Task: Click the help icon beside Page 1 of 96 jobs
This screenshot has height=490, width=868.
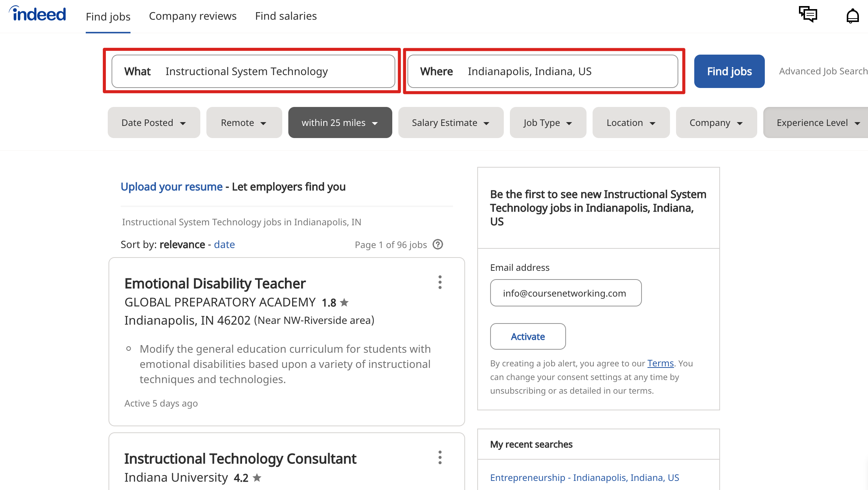Action: pos(438,244)
